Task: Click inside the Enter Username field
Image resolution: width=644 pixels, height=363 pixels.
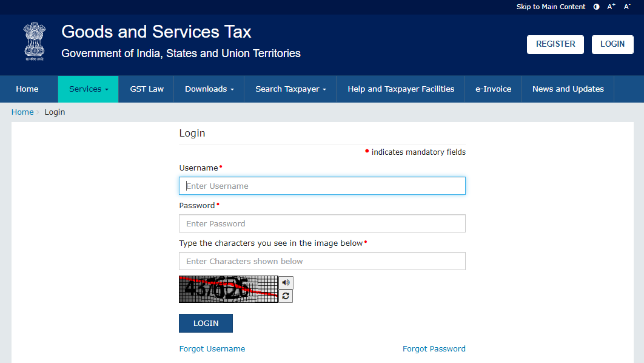Action: coord(321,185)
